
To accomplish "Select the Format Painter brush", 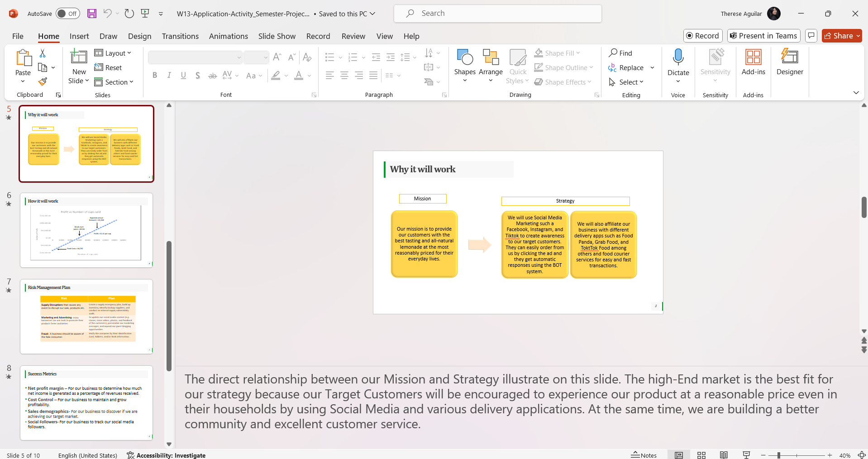I will 43,82.
